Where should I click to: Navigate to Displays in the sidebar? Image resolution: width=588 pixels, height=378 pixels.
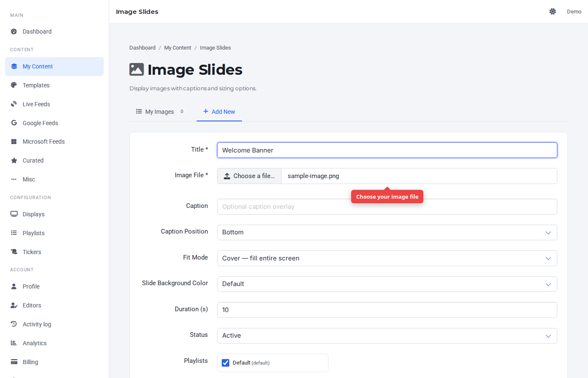pos(54,214)
